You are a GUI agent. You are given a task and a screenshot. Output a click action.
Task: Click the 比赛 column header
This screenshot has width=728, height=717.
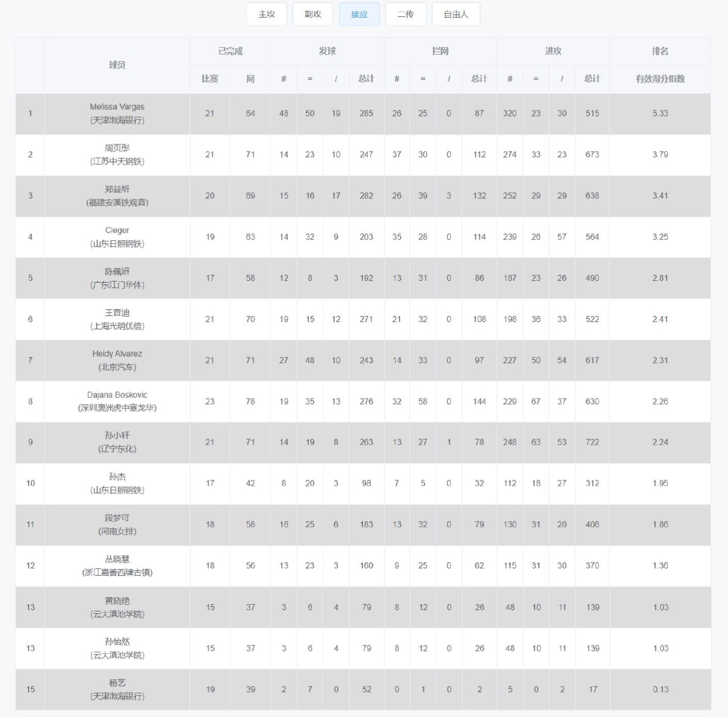point(210,79)
